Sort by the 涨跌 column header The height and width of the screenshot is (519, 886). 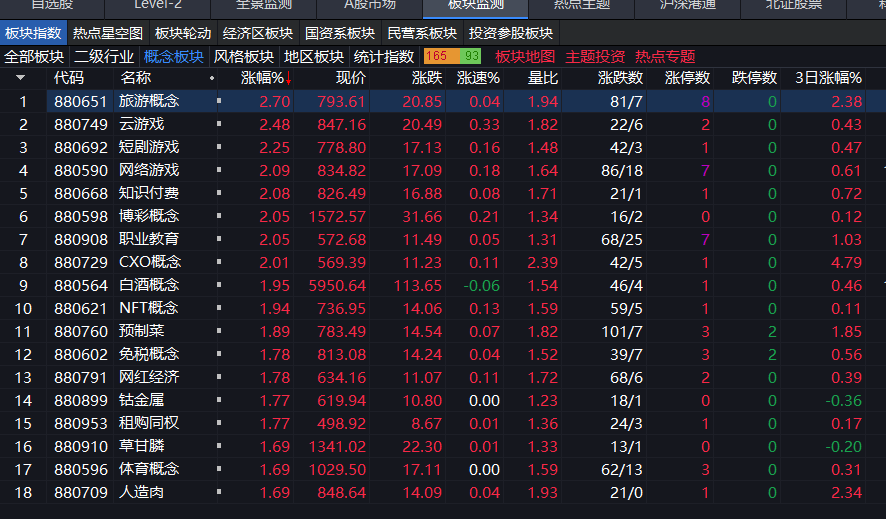427,78
